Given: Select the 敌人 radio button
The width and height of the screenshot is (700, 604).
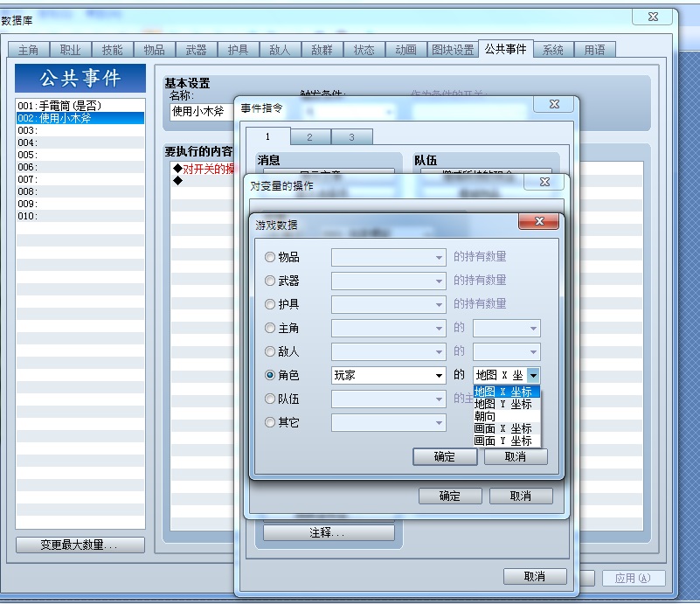Looking at the screenshot, I should (270, 351).
